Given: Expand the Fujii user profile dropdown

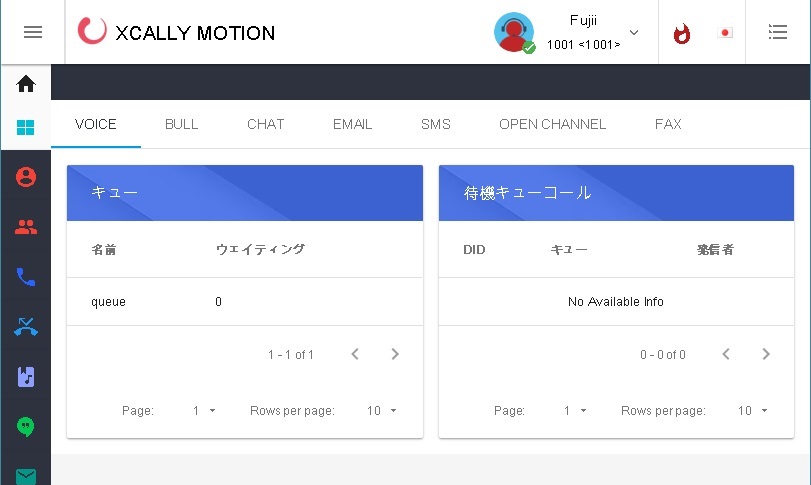Looking at the screenshot, I should click(x=633, y=33).
